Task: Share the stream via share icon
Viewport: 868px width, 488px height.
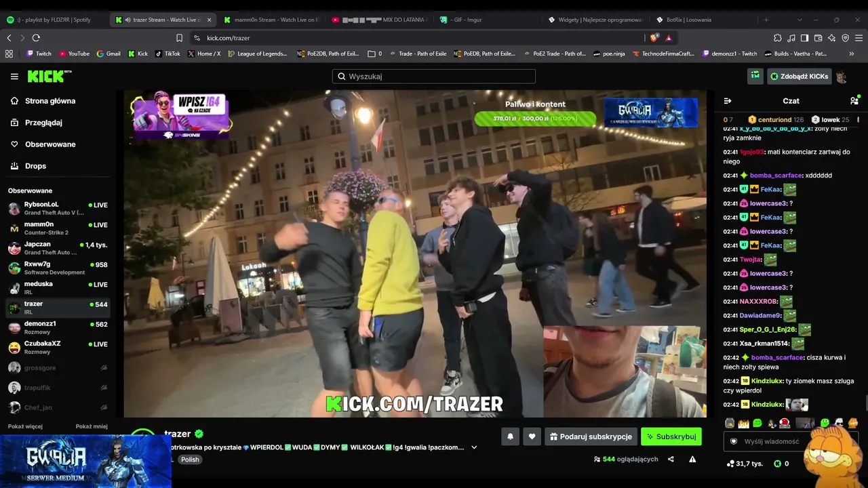Action: (671, 460)
